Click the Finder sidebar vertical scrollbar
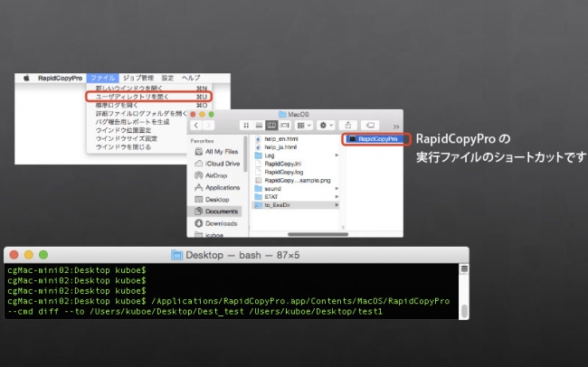This screenshot has width=588, height=367. [245, 154]
